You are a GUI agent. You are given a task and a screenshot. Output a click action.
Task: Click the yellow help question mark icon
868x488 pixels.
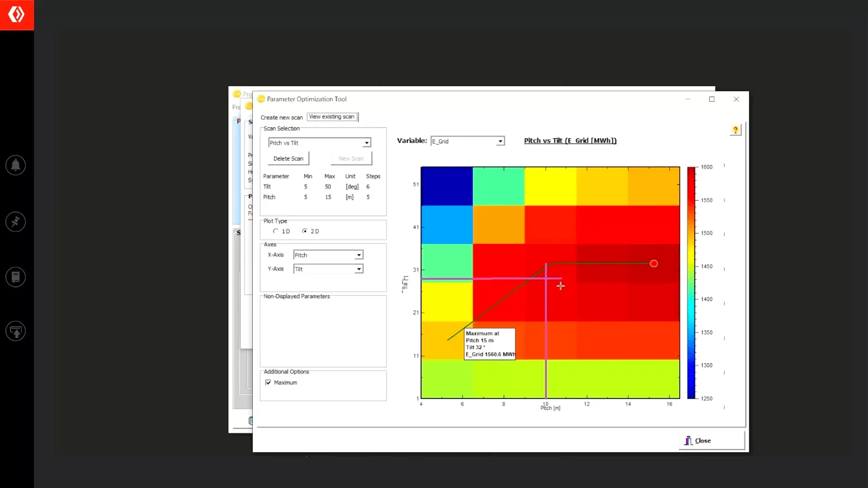tap(736, 130)
